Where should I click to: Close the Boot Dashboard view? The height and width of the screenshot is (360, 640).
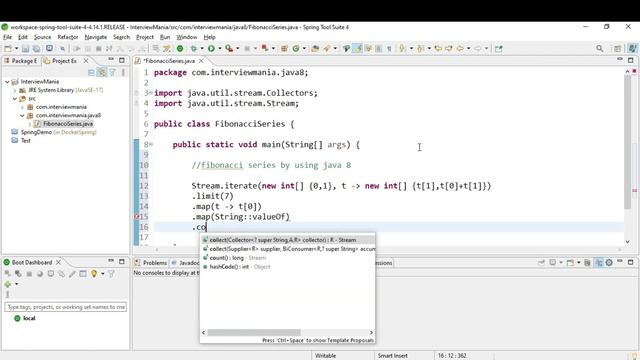pyautogui.click(x=58, y=262)
